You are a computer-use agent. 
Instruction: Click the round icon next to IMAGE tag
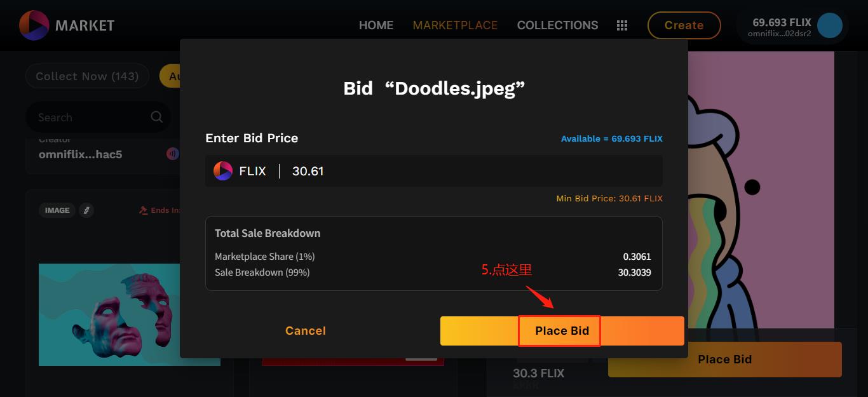coord(86,210)
